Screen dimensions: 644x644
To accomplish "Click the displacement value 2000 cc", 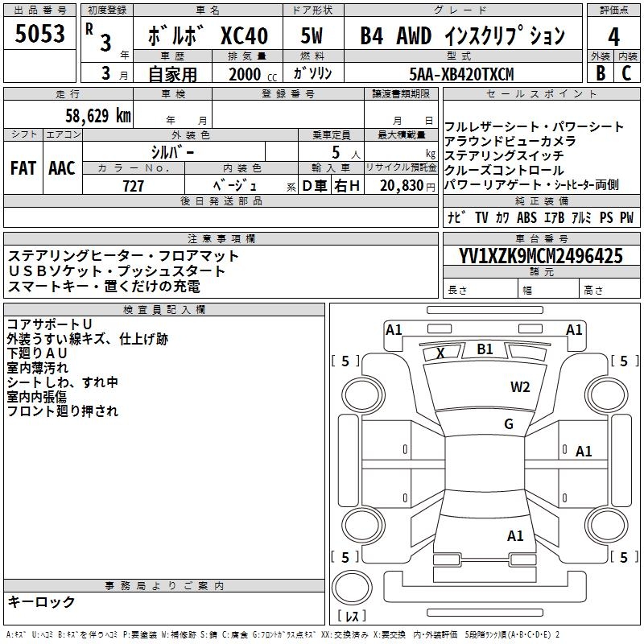I will [253, 74].
